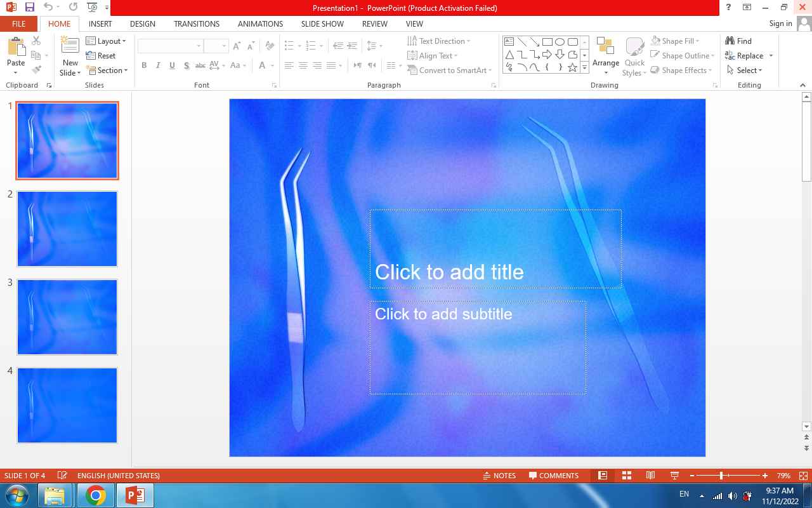
Task: Switch to Slide Sorter view icon
Action: [x=626, y=476]
